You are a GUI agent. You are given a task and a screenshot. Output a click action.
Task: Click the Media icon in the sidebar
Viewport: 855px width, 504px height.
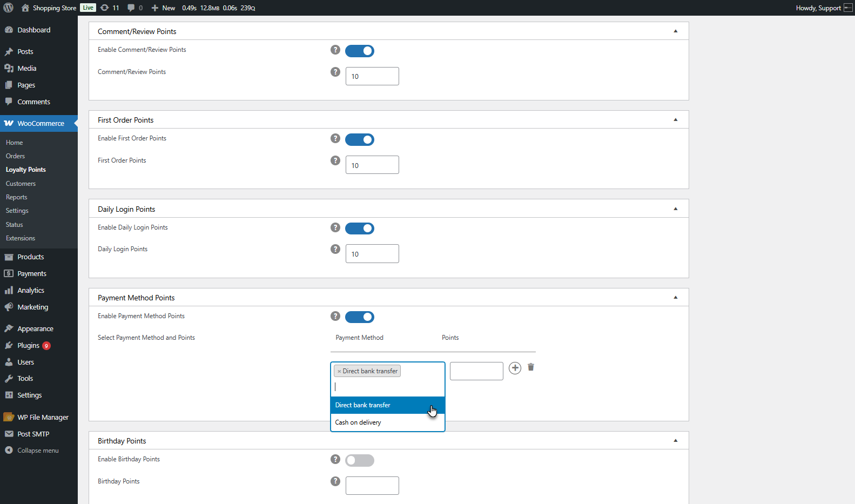9,68
